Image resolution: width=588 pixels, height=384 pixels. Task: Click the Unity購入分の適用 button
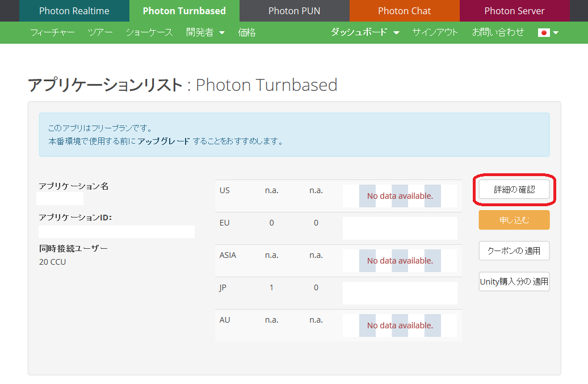[514, 282]
